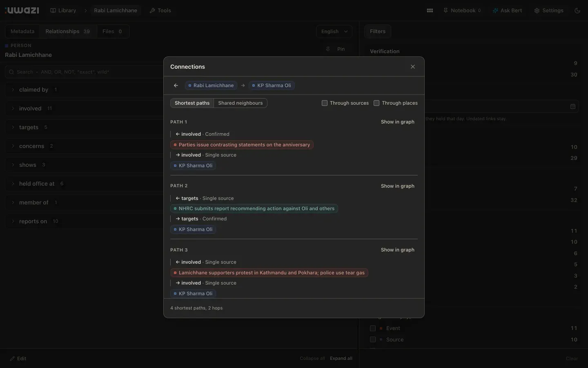The height and width of the screenshot is (368, 588).
Task: Open the apps grid icon
Action: click(430, 10)
